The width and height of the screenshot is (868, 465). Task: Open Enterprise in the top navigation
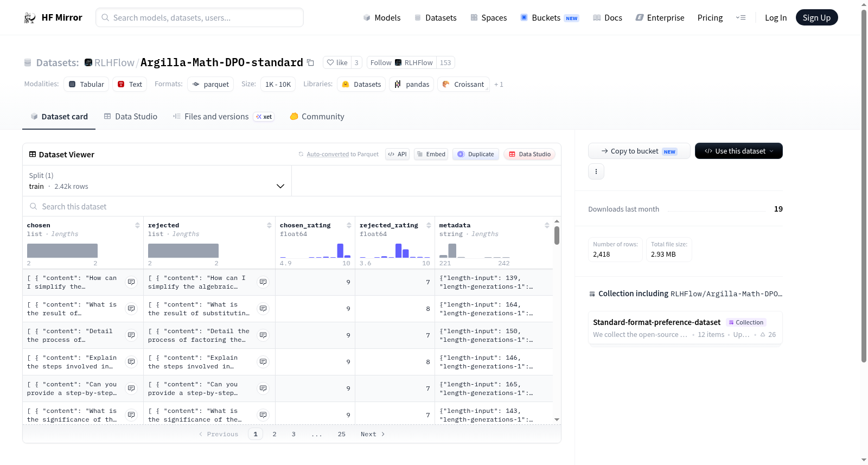click(660, 17)
